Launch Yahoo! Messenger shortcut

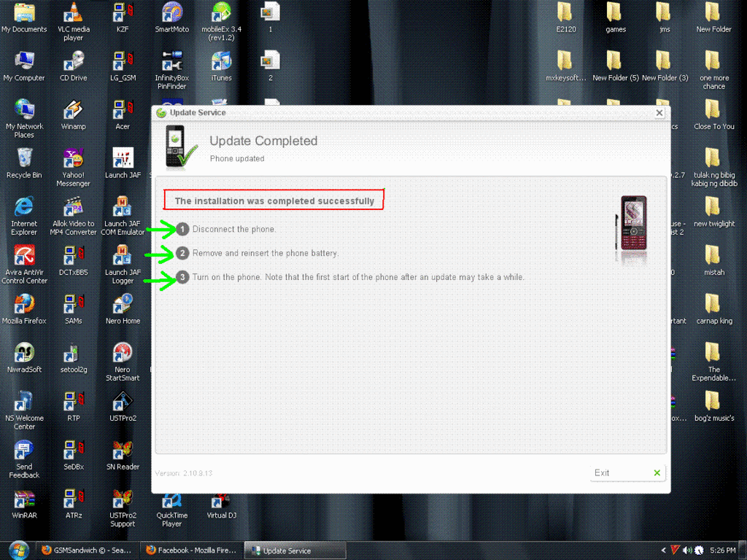pyautogui.click(x=74, y=167)
